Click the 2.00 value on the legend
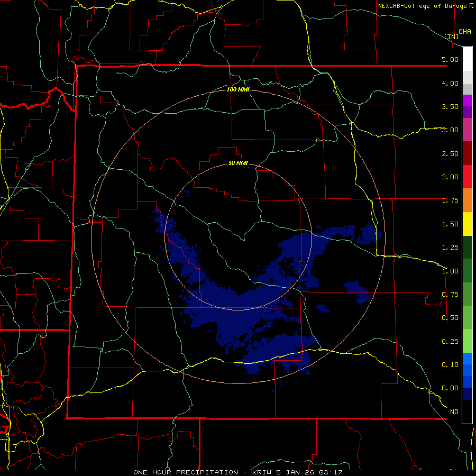This screenshot has height=476, width=476. 450,177
